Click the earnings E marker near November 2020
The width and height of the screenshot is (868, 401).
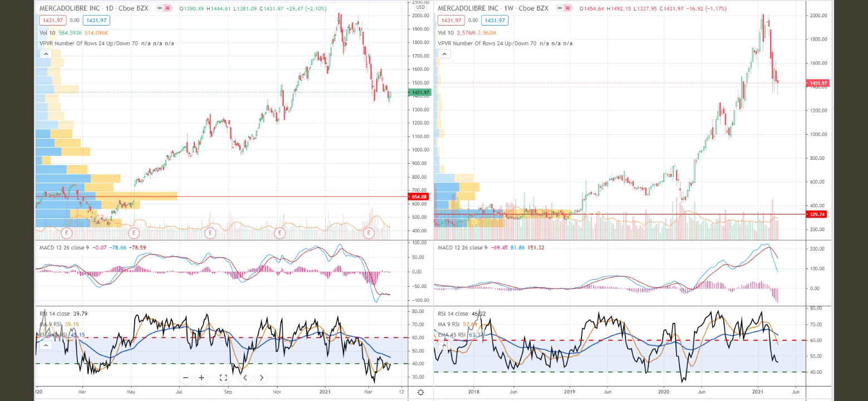(279, 233)
